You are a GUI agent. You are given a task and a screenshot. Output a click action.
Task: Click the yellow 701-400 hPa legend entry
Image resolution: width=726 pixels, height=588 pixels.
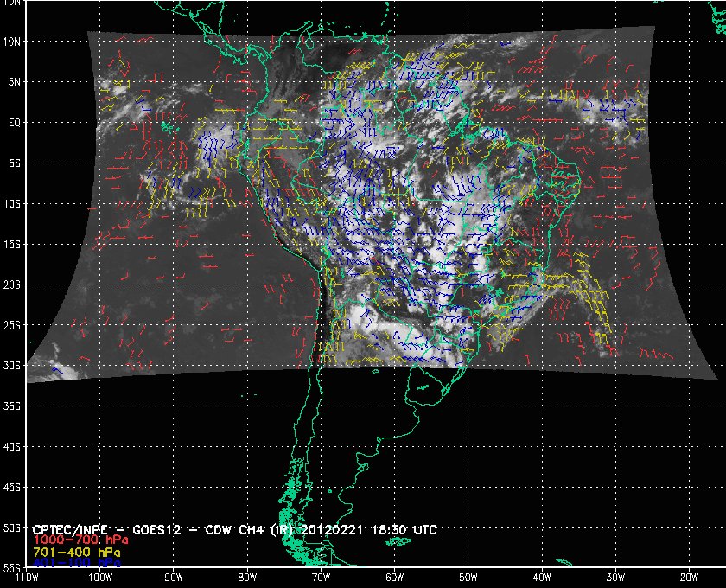point(77,553)
